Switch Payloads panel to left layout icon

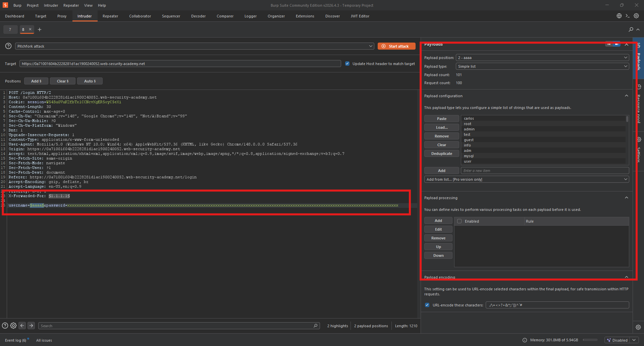click(609, 44)
